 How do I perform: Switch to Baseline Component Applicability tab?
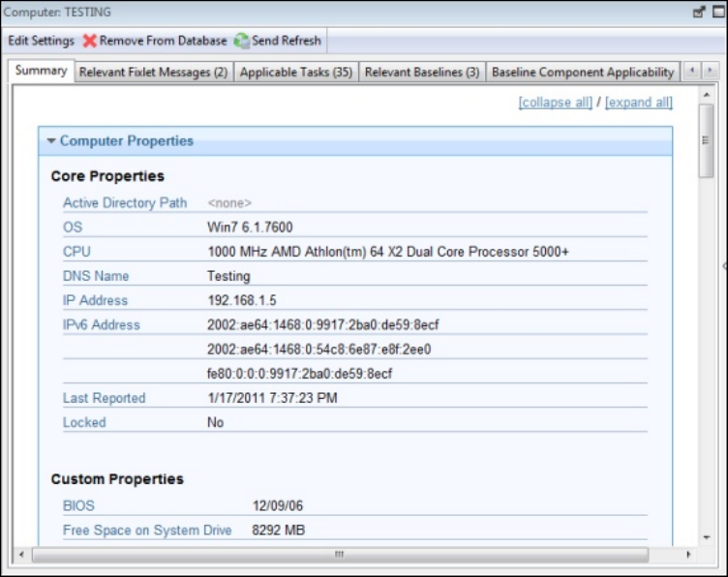pos(583,73)
